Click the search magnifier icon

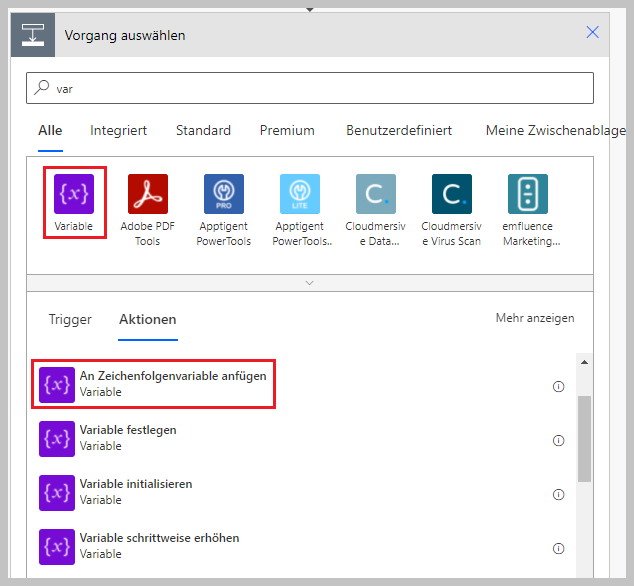(x=42, y=87)
